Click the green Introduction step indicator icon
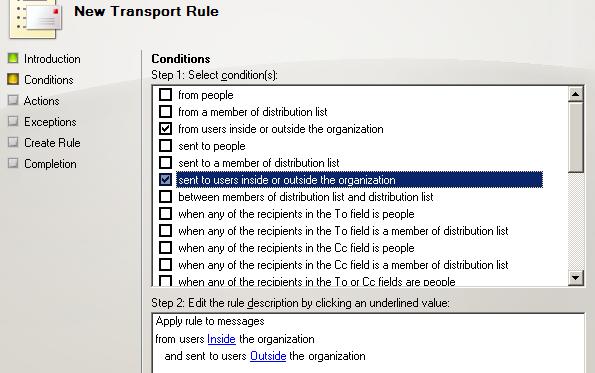595x373 pixels. coord(13,58)
